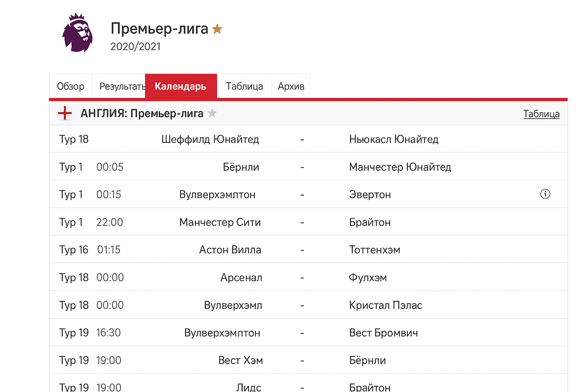
Task: Open info icon on Вулверхэмптон – Эвертон match
Action: [x=545, y=194]
